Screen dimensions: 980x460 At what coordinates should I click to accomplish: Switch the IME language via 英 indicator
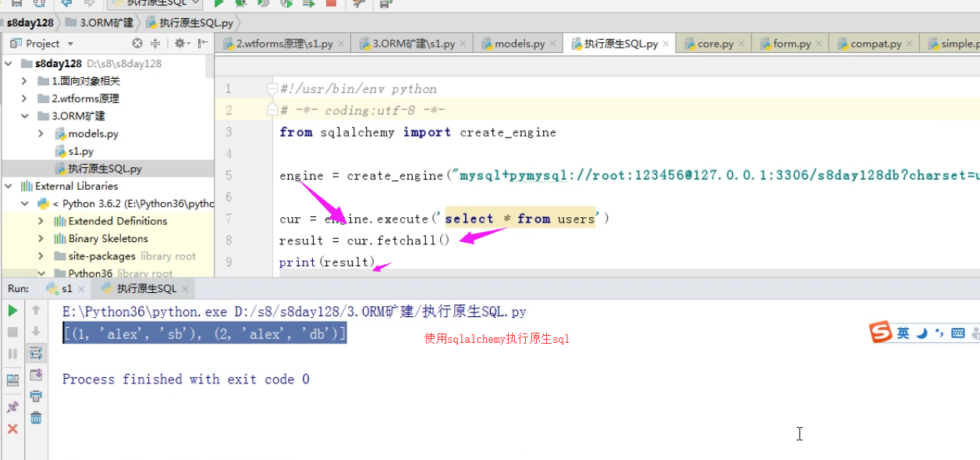[903, 333]
